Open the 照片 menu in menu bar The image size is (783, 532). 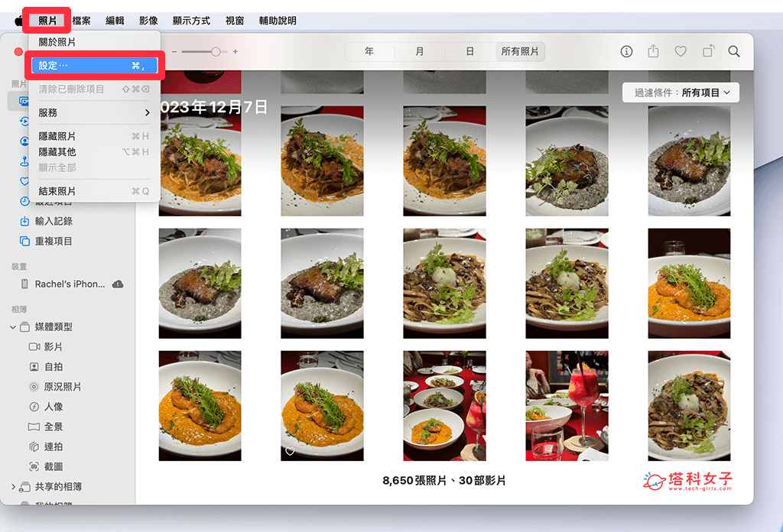pyautogui.click(x=47, y=21)
